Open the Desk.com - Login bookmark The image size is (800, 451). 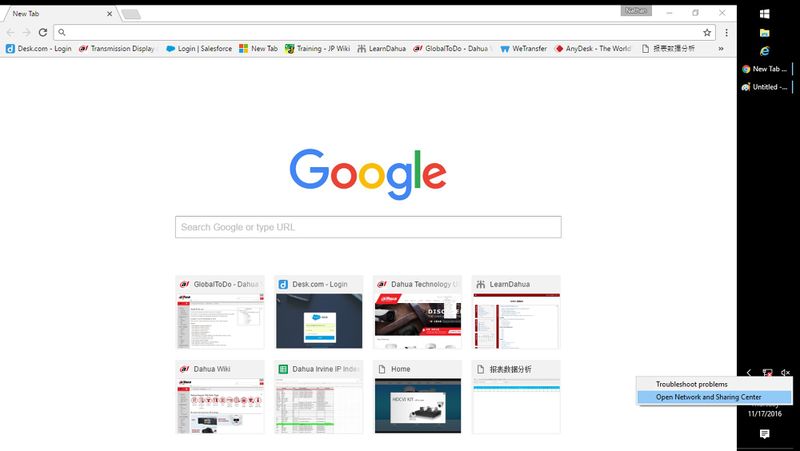(x=39, y=48)
